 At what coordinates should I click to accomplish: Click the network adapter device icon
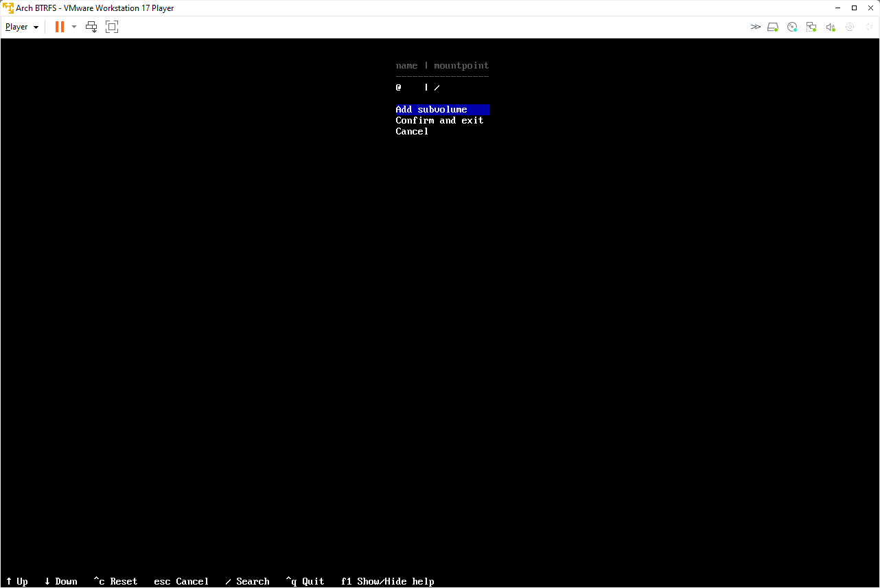(811, 27)
